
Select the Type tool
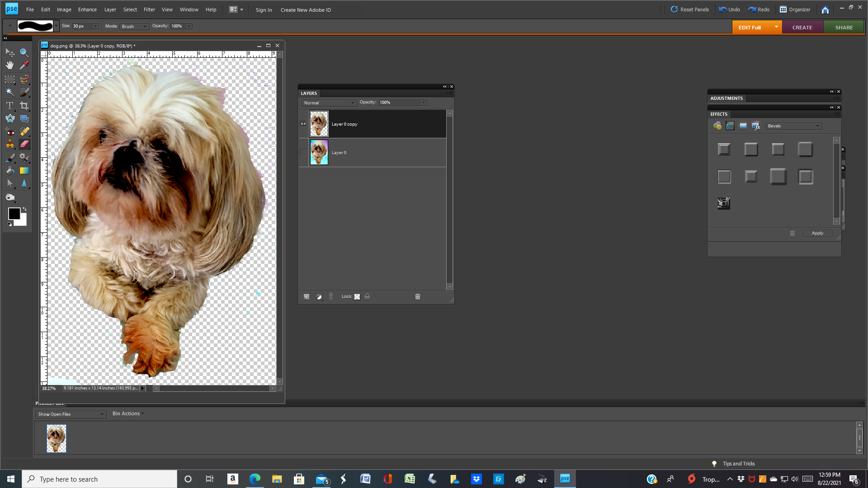click(x=9, y=106)
